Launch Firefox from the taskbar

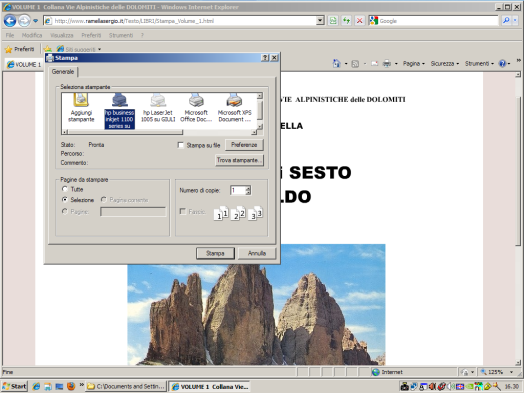pos(71,386)
